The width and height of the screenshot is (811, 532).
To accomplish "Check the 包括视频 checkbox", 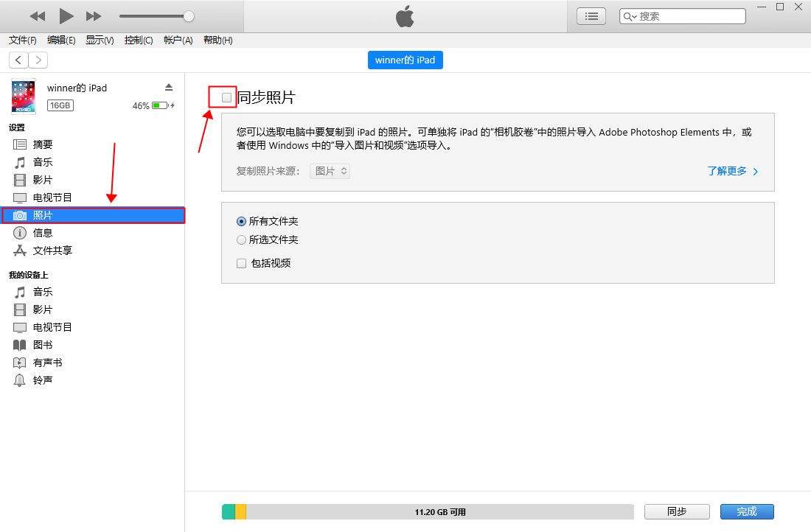I will [x=241, y=263].
